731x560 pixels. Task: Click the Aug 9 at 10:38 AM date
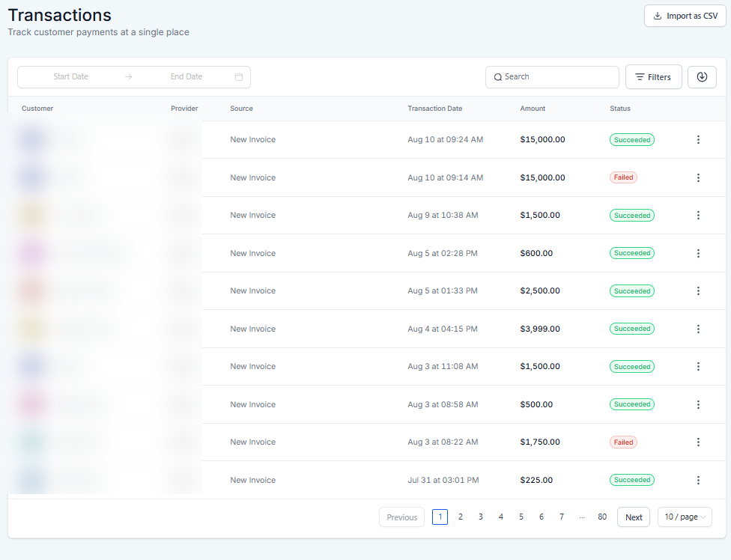(443, 216)
